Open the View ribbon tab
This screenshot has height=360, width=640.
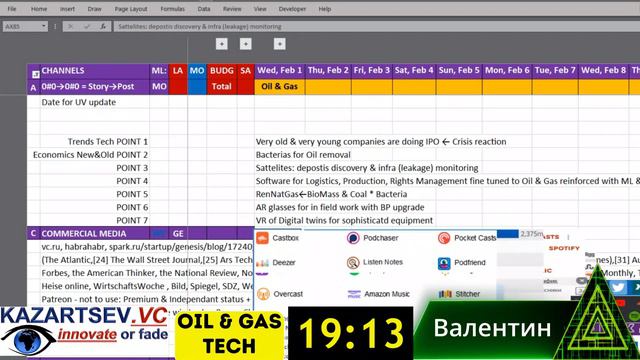(260, 9)
